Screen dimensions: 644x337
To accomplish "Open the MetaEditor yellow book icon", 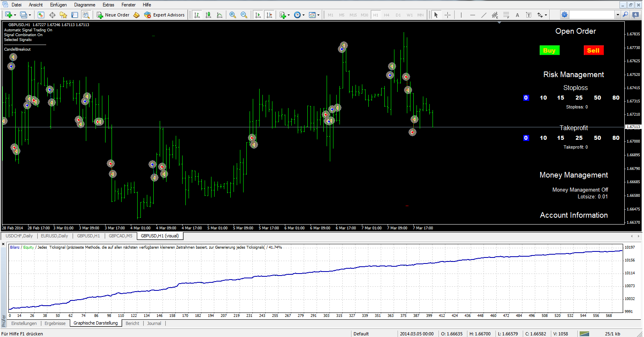I will (136, 15).
